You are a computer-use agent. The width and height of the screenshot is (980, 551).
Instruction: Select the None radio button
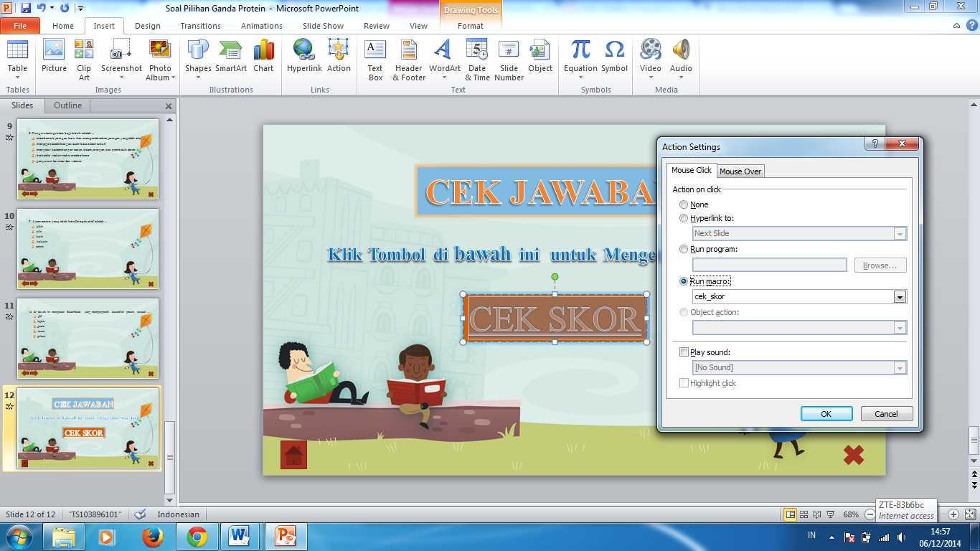pyautogui.click(x=684, y=205)
